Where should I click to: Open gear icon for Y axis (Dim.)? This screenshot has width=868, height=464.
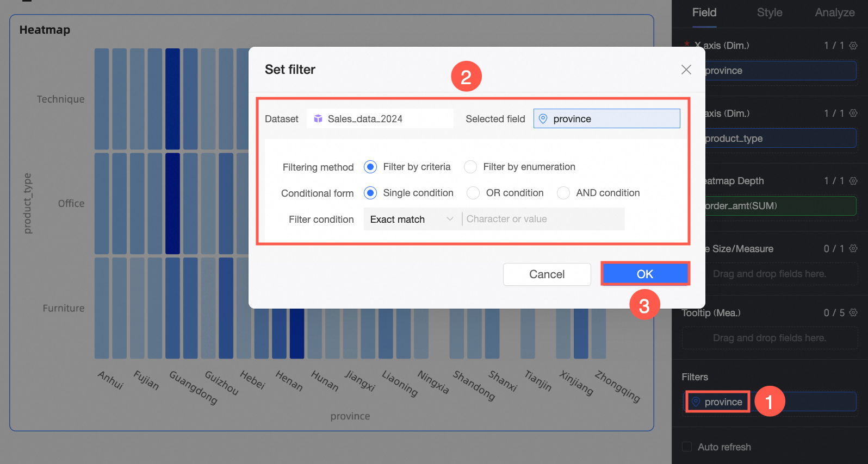[853, 113]
